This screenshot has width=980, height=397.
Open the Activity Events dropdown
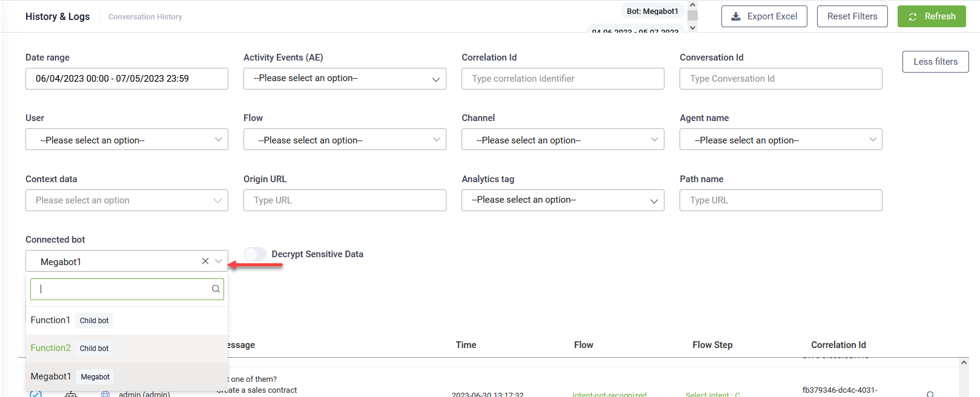pyautogui.click(x=345, y=79)
